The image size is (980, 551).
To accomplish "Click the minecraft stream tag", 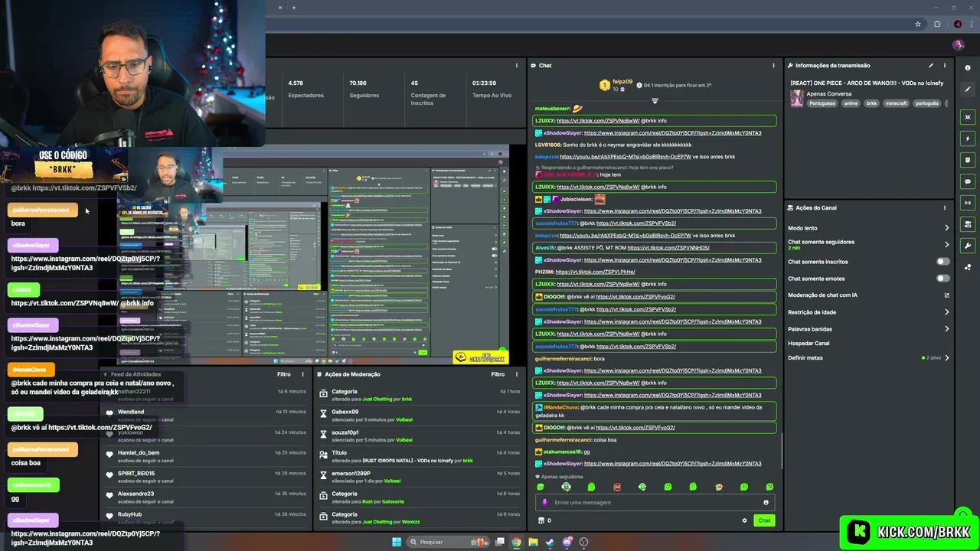I will (x=896, y=103).
